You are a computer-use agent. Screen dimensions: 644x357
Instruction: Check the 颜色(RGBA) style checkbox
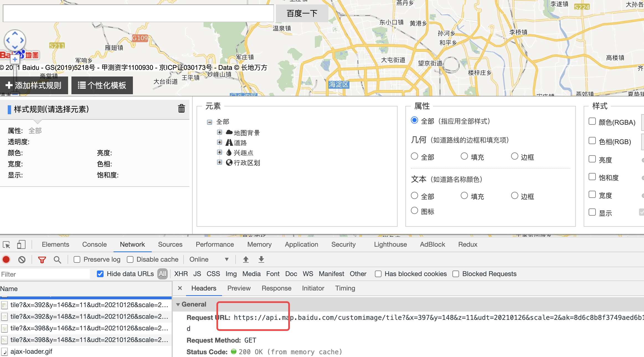point(592,121)
